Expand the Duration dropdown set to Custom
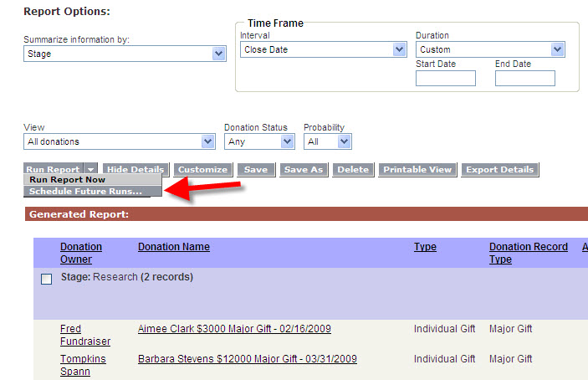588x380 pixels. [557, 50]
